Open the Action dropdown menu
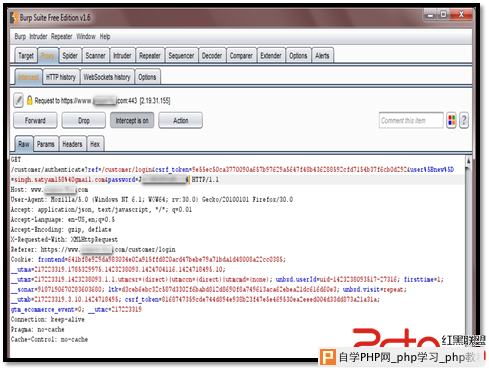Image resolution: width=489 pixels, height=371 pixels. pos(180,120)
